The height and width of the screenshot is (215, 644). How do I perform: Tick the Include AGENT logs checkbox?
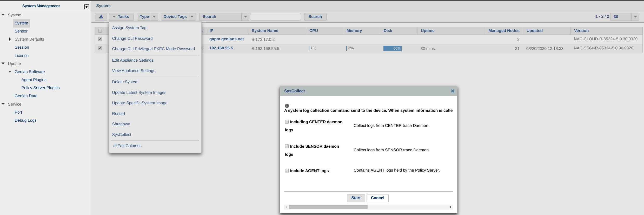pos(287,171)
